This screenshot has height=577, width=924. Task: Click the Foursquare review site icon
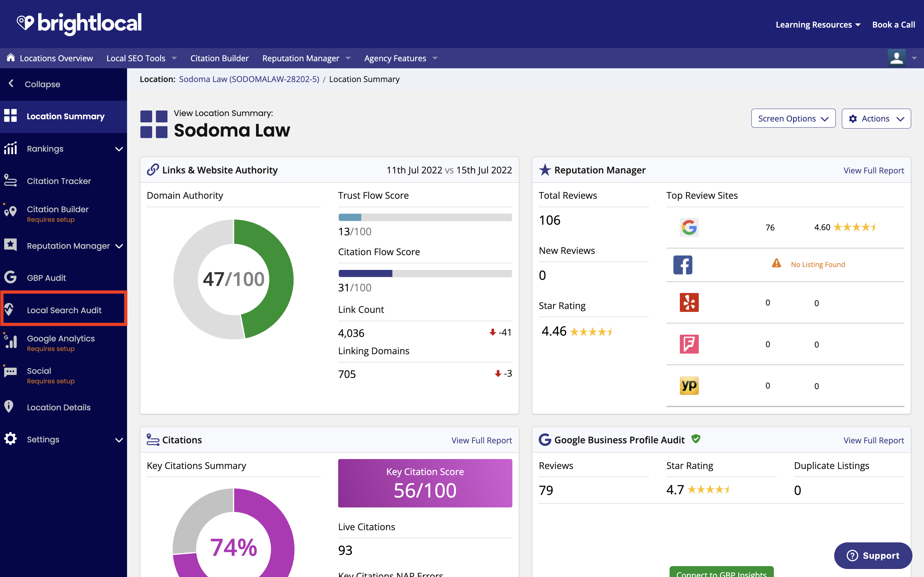click(689, 344)
